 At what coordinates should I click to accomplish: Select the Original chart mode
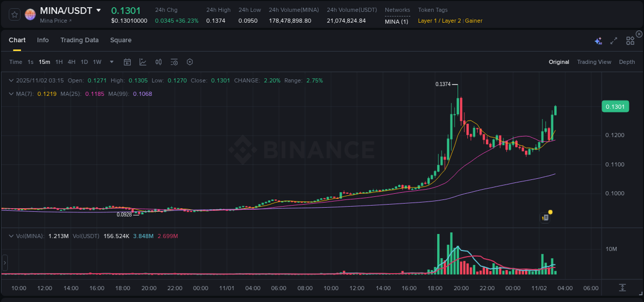(558, 61)
